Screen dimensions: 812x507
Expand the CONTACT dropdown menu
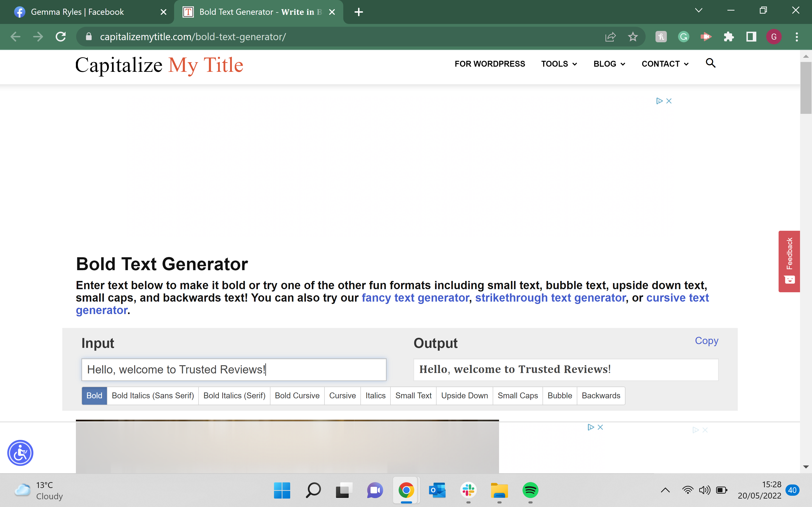pyautogui.click(x=665, y=64)
